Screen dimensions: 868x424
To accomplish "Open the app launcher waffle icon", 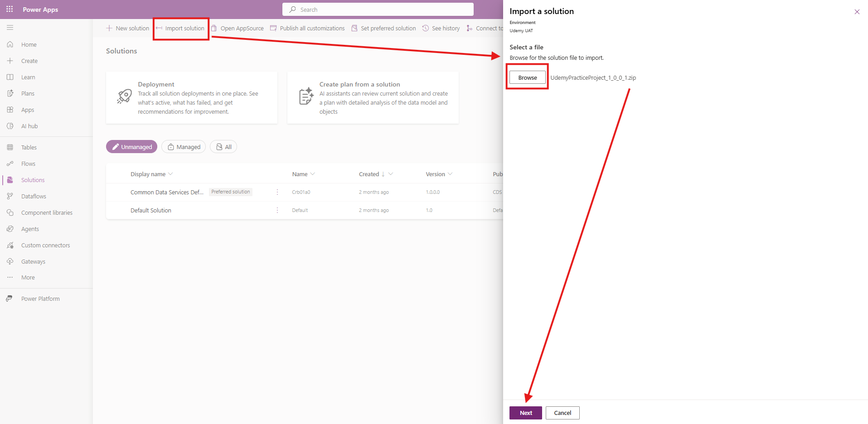I will tap(10, 9).
